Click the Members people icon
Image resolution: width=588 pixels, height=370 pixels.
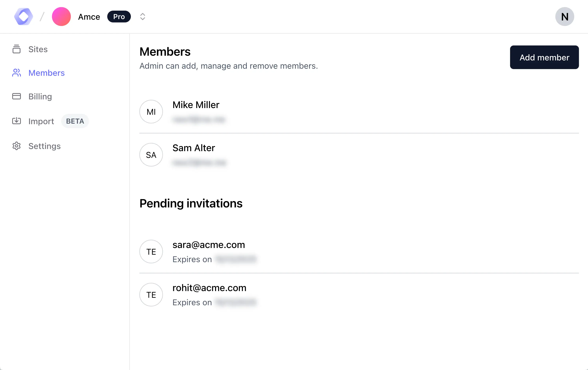(x=16, y=73)
